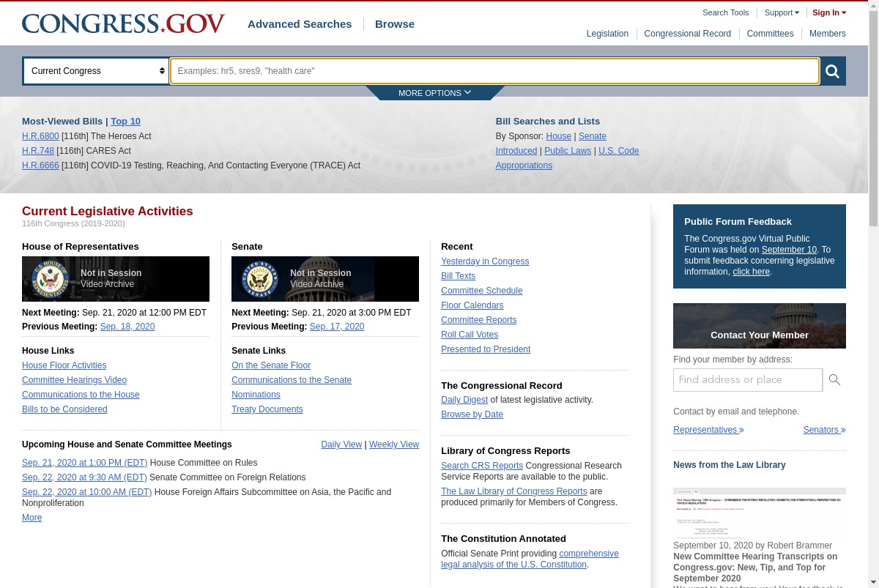The height and width of the screenshot is (588, 879).
Task: Open Representatives contact link
Action: tap(708, 430)
